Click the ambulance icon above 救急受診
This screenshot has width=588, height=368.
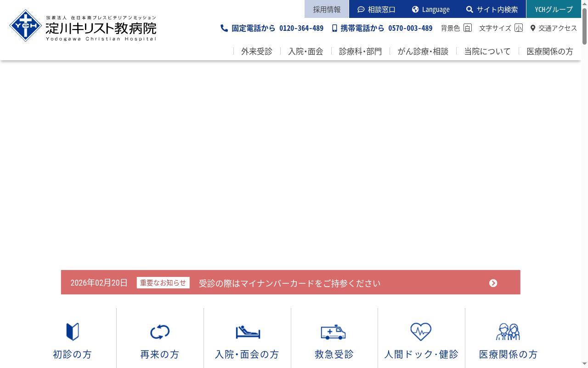pos(334,332)
